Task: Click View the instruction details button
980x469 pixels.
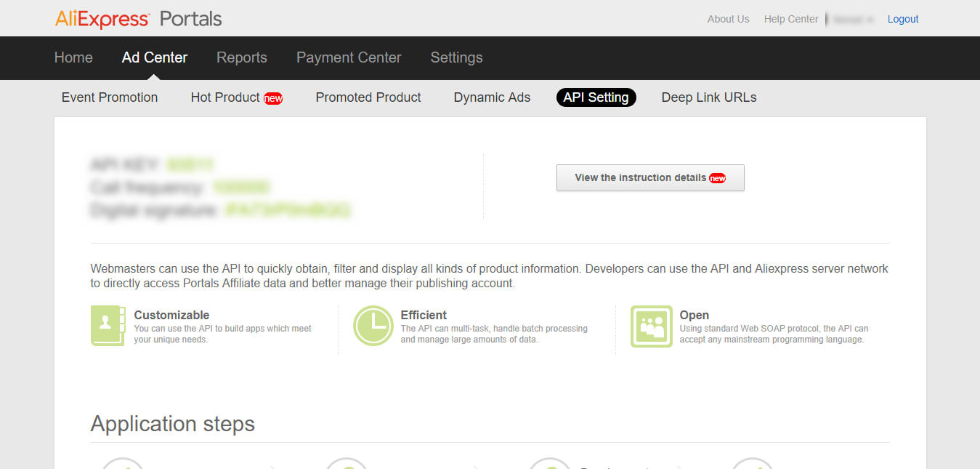Action: tap(650, 177)
